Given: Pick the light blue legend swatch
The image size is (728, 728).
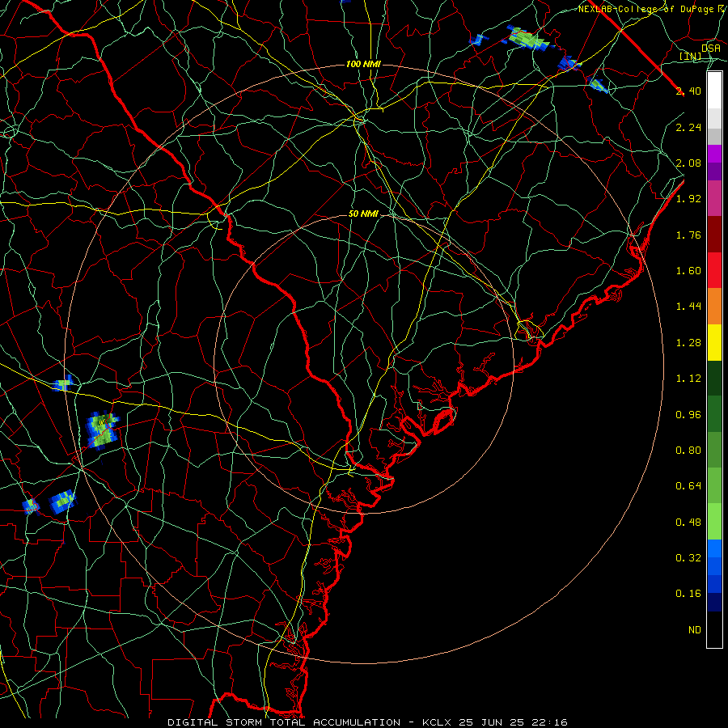Looking at the screenshot, I should 714,548.
